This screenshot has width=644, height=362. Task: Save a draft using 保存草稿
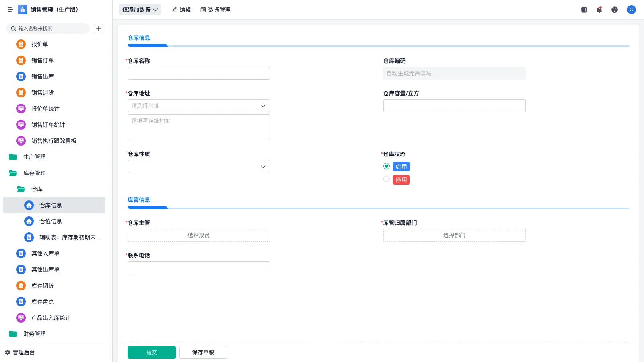[203, 352]
